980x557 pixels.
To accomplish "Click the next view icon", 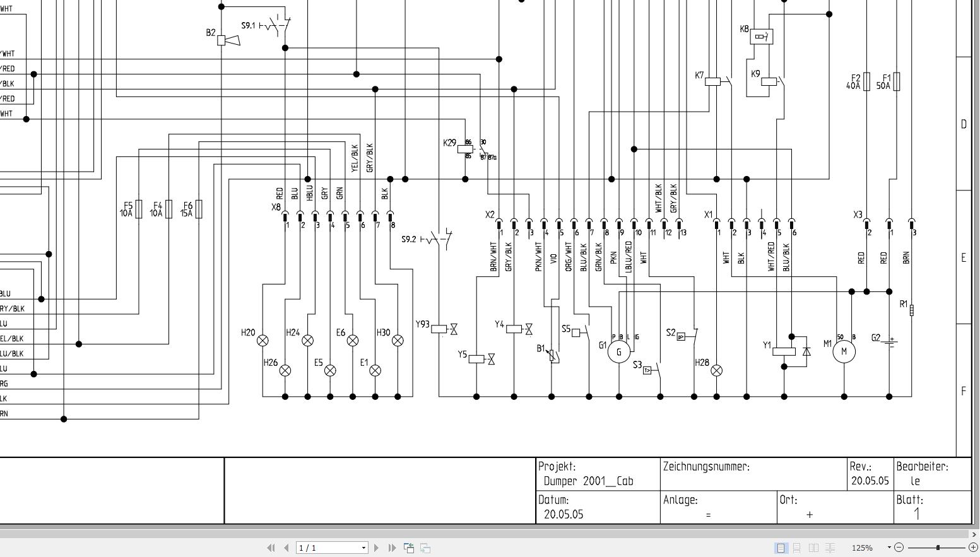I will click(x=425, y=548).
